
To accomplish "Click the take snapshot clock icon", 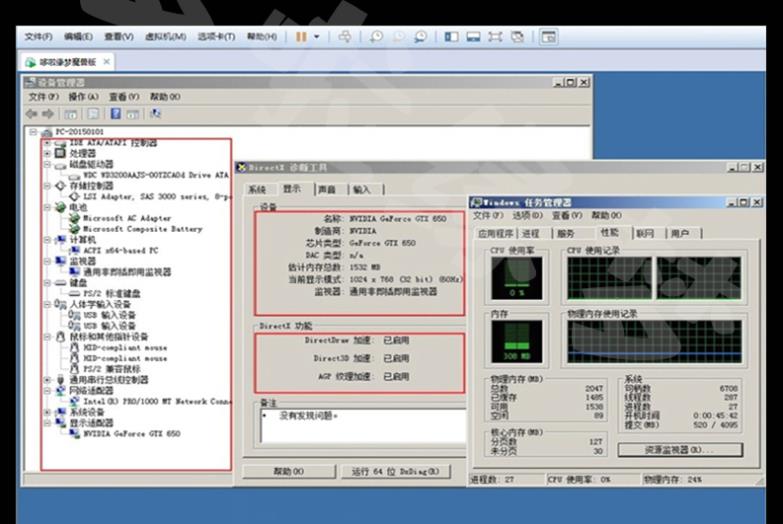I will click(x=377, y=37).
